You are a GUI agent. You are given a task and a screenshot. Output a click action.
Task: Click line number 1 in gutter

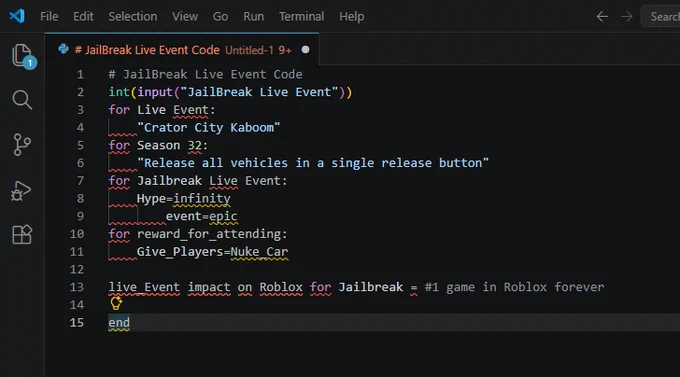pos(80,75)
